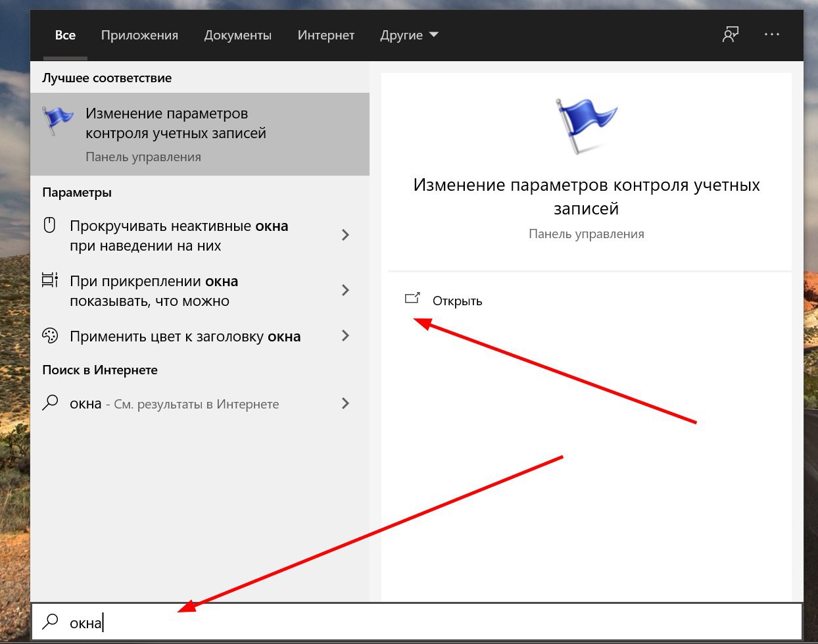Open the Другие dropdown menu
Image resolution: width=818 pixels, height=644 pixels.
409,36
